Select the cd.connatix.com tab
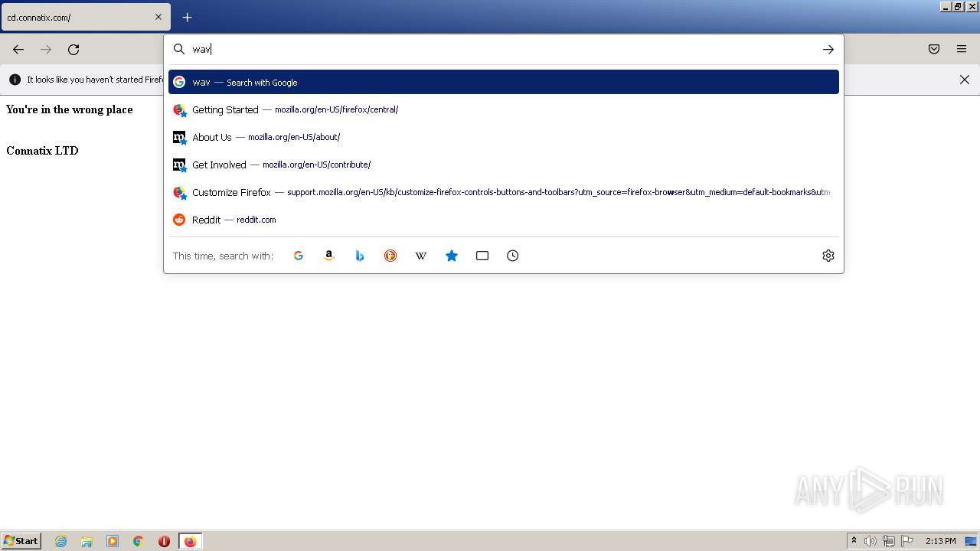Image resolution: width=980 pixels, height=551 pixels. (86, 17)
